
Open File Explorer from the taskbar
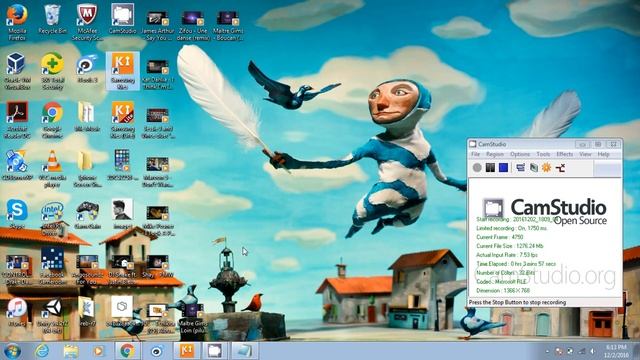pyautogui.click(x=71, y=351)
